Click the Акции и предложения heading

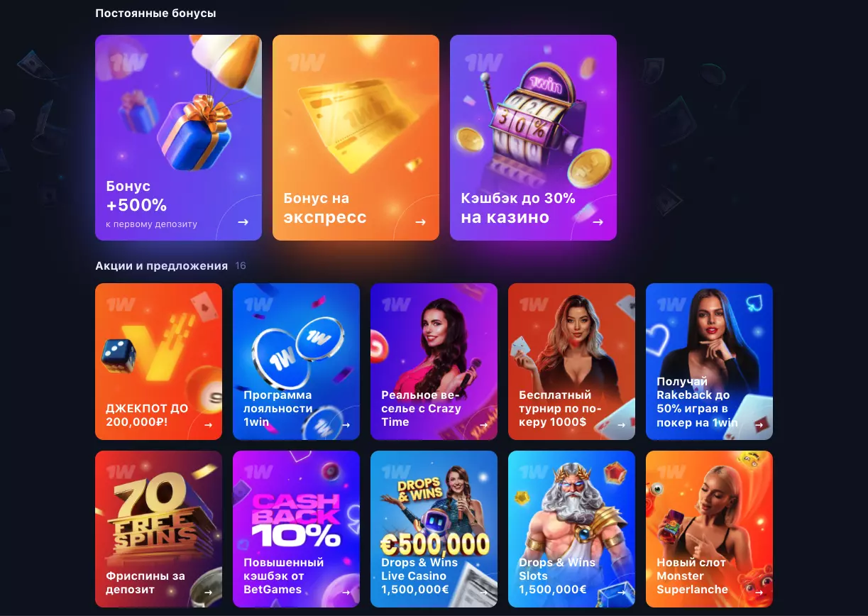161,266
